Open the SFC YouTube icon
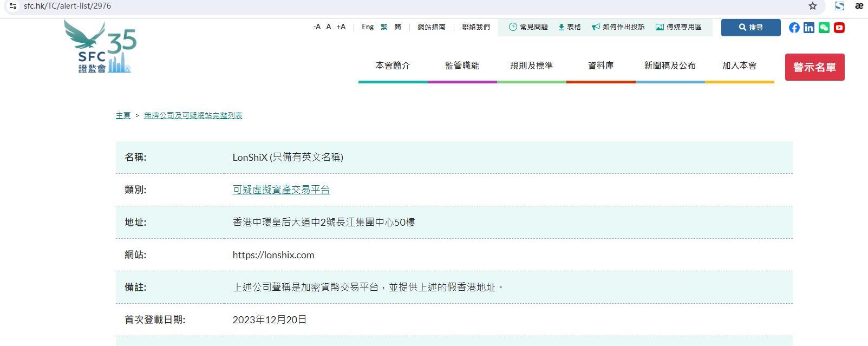868x346 pixels. point(839,28)
